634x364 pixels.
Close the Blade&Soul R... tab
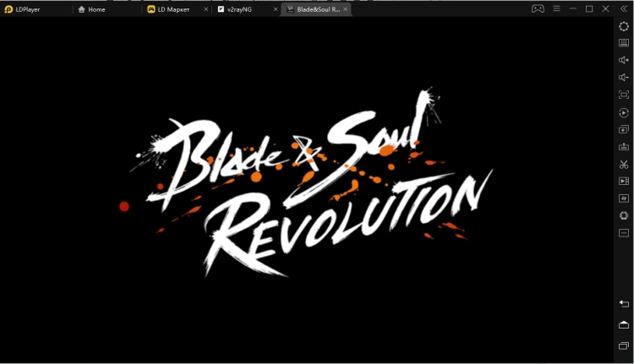[x=345, y=9]
